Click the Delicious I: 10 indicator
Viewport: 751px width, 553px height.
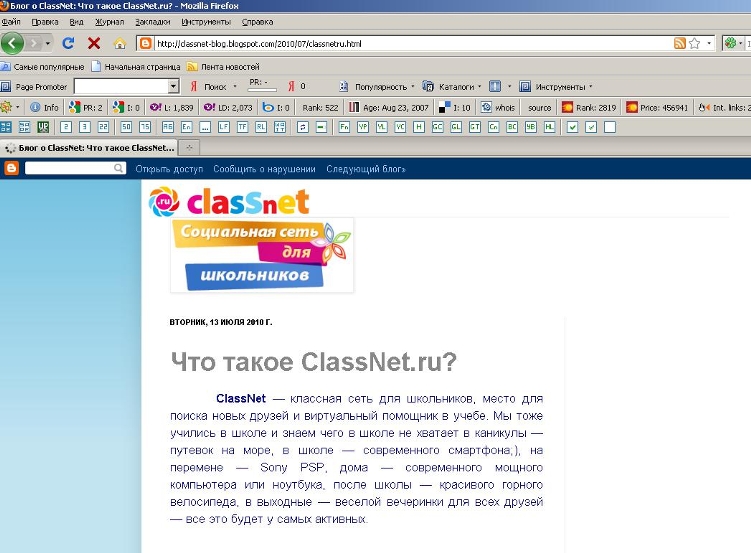pyautogui.click(x=455, y=107)
